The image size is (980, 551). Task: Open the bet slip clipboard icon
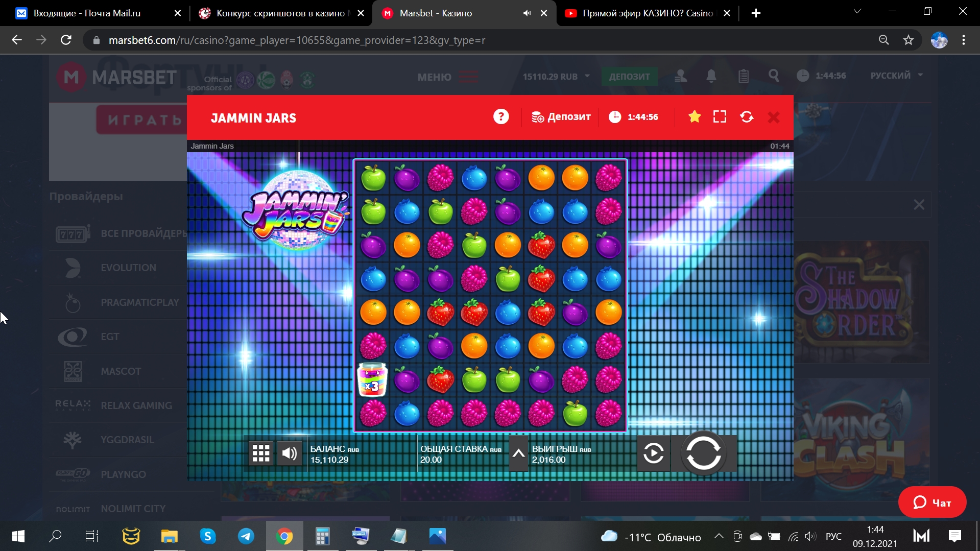click(743, 76)
